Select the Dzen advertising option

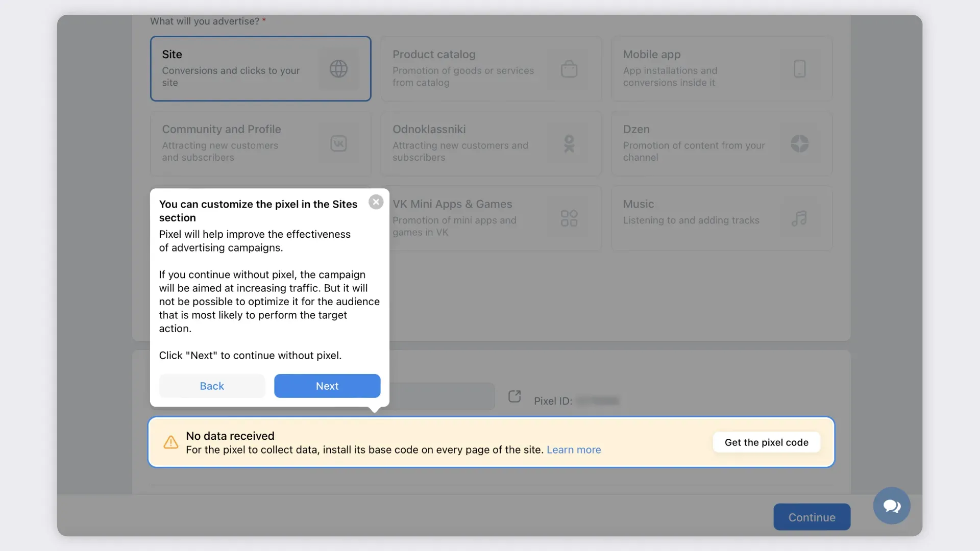pyautogui.click(x=704, y=143)
